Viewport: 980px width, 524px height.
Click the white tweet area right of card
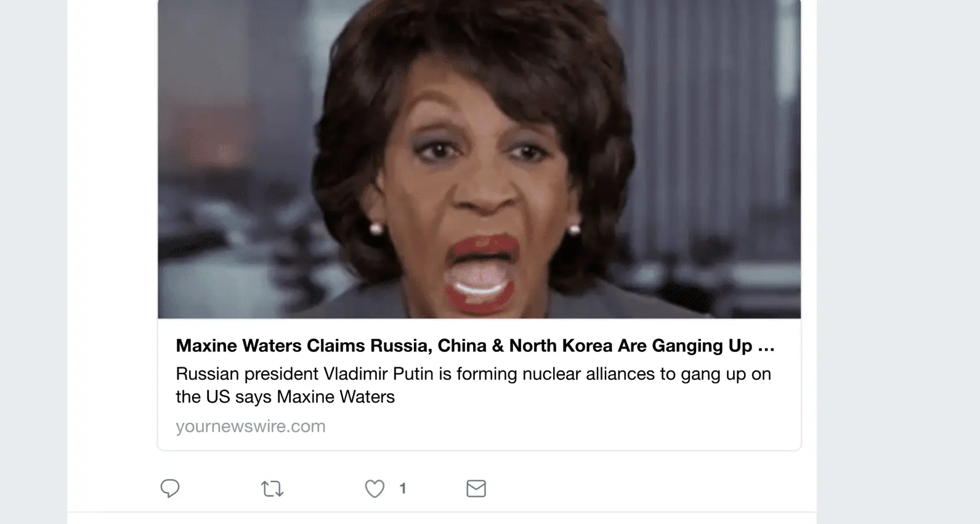click(x=809, y=247)
